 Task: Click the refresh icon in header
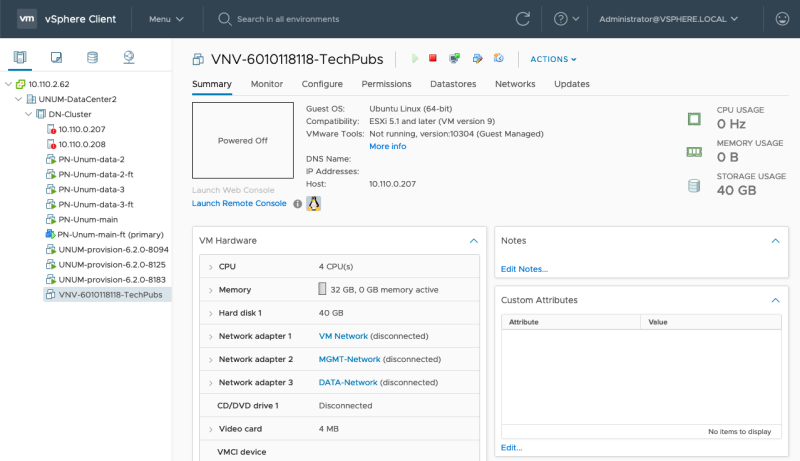coord(522,19)
